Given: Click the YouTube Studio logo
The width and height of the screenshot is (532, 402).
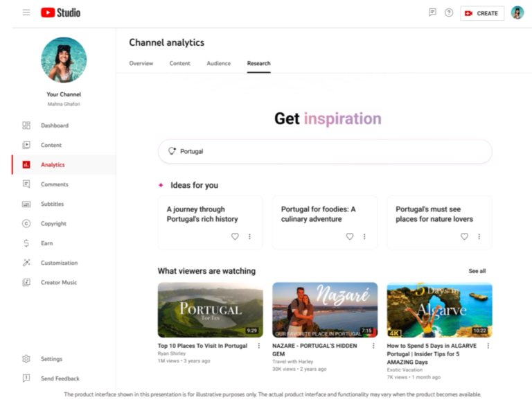Looking at the screenshot, I should [60, 12].
